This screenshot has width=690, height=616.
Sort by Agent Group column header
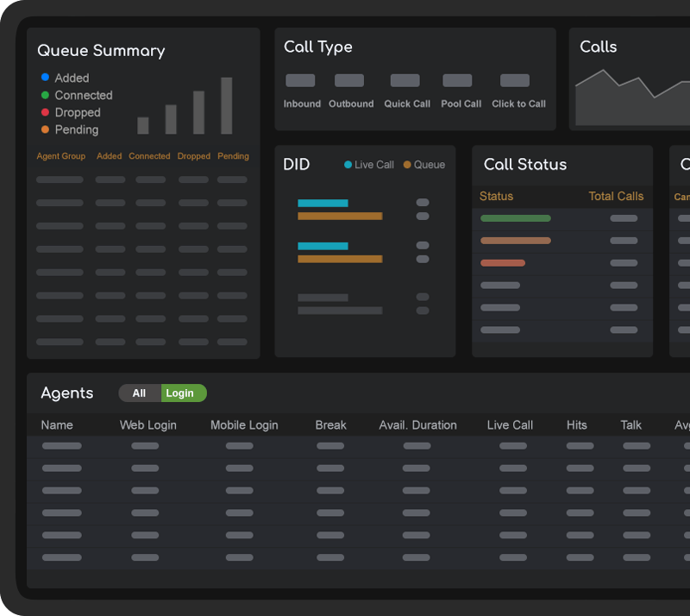[60, 156]
